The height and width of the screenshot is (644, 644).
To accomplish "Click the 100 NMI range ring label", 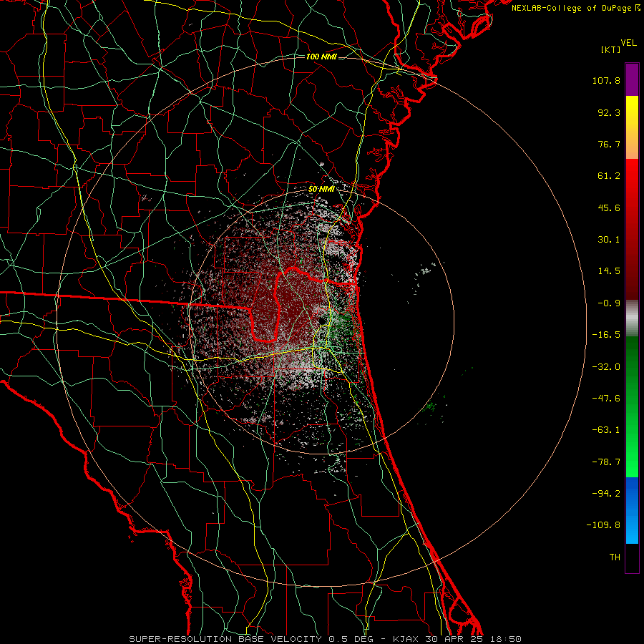I will (321, 57).
